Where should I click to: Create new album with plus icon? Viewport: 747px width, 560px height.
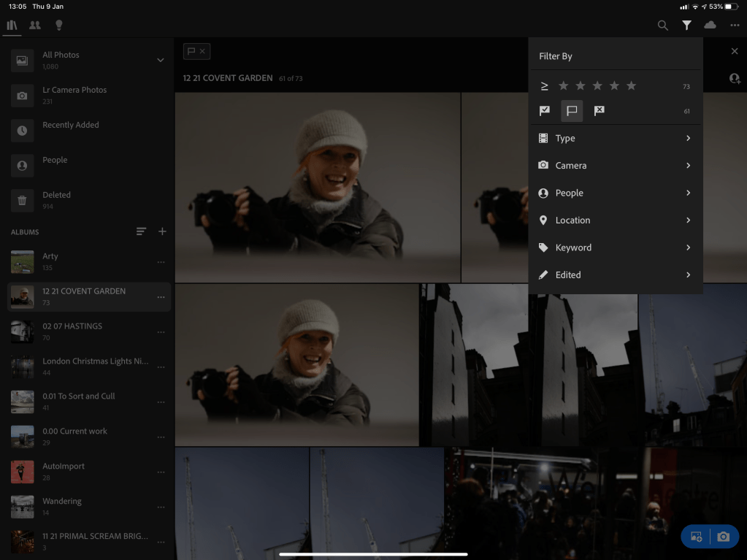click(x=162, y=232)
